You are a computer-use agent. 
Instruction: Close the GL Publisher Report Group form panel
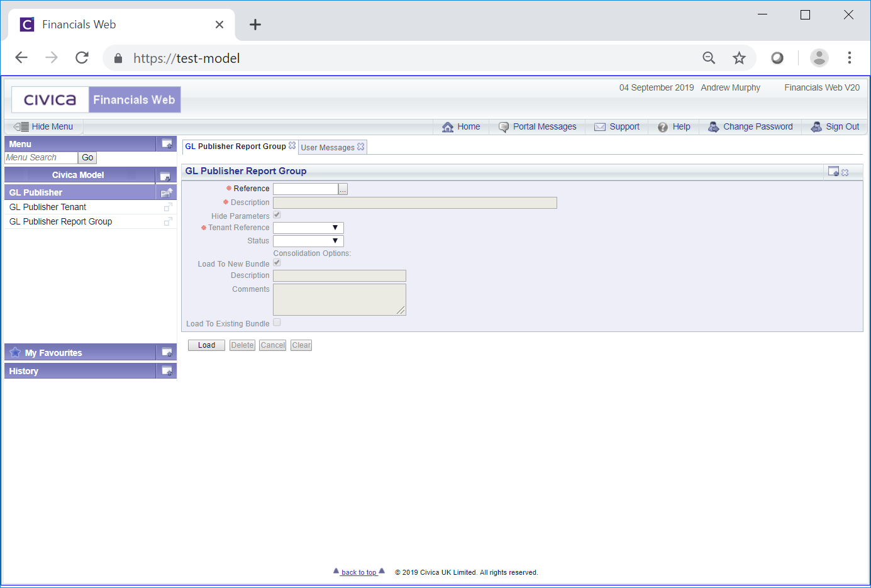pyautogui.click(x=845, y=172)
